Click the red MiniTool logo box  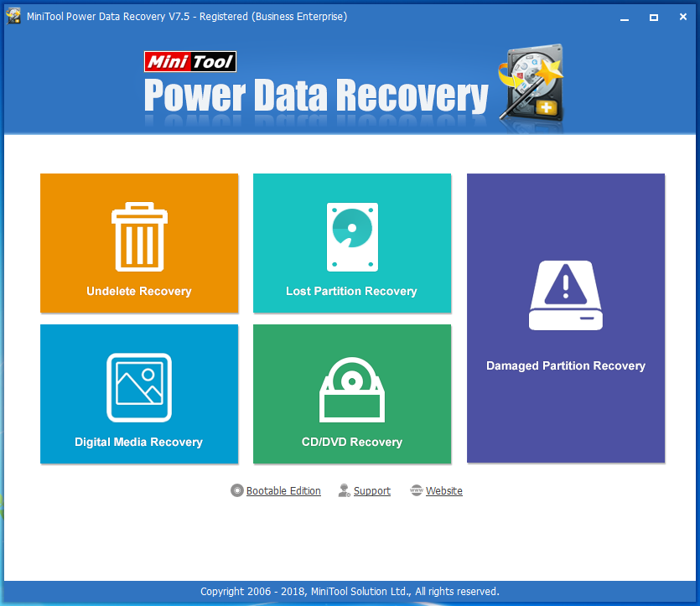189,61
